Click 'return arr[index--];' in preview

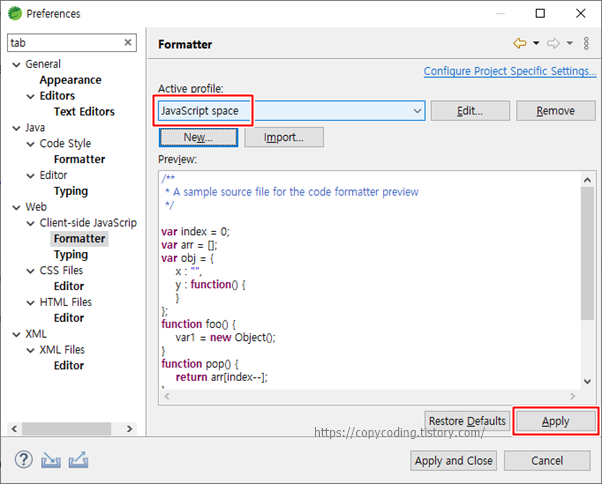point(222,377)
